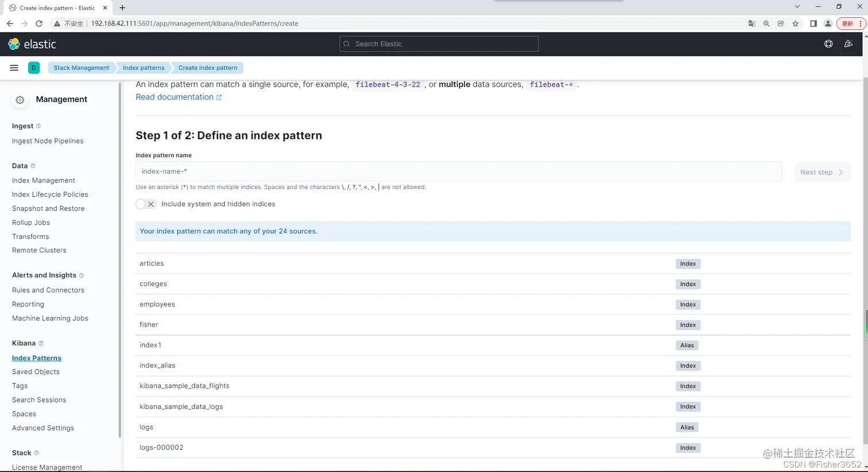Open the browser side panel icon
Viewport: 868px width, 472px height.
[813, 24]
